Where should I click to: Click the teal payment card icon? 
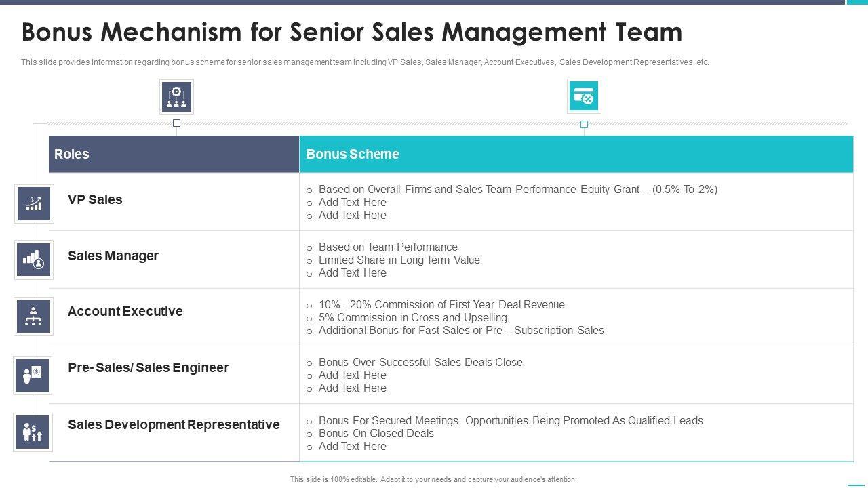(584, 96)
